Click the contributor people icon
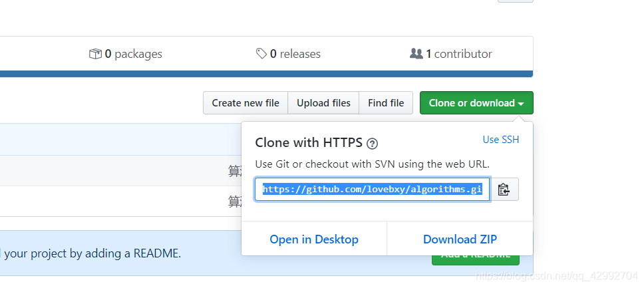The height and width of the screenshot is (288, 644). coord(416,53)
